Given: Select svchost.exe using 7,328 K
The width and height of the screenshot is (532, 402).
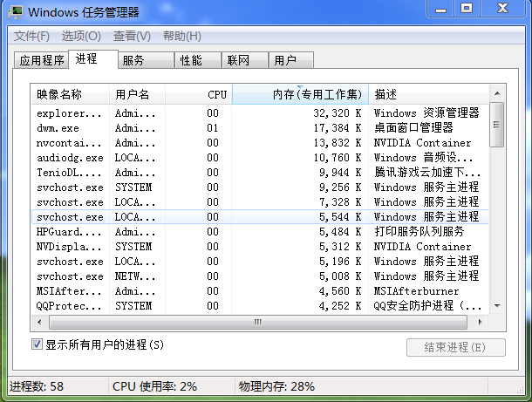Looking at the screenshot, I should click(x=260, y=202).
